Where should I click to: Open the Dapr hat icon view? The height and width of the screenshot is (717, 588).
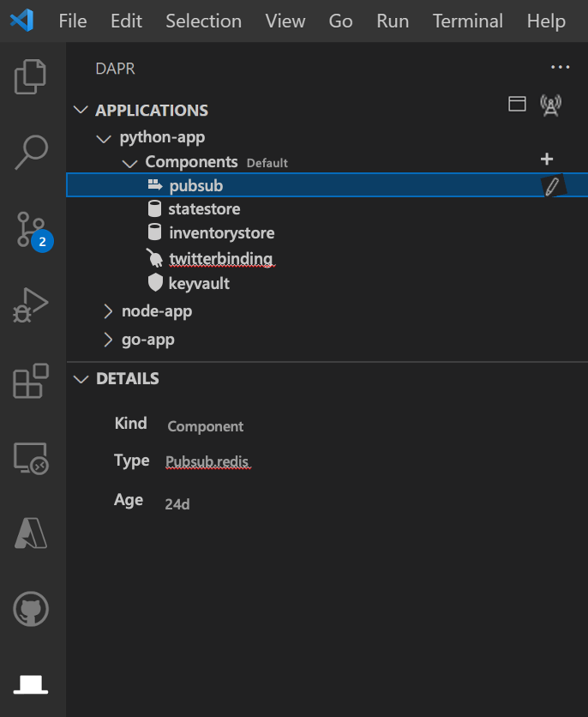[31, 684]
